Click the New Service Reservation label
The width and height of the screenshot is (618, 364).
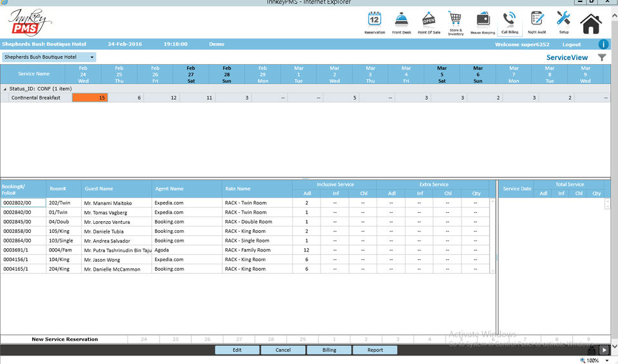(x=64, y=339)
